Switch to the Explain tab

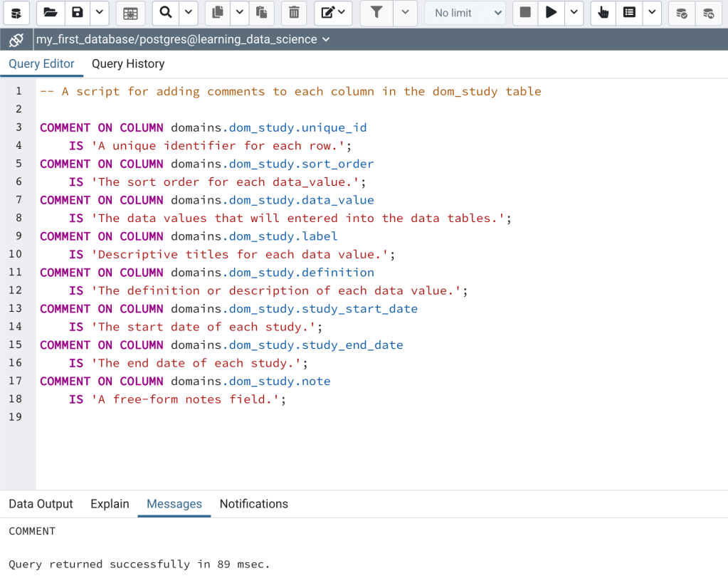tap(110, 504)
